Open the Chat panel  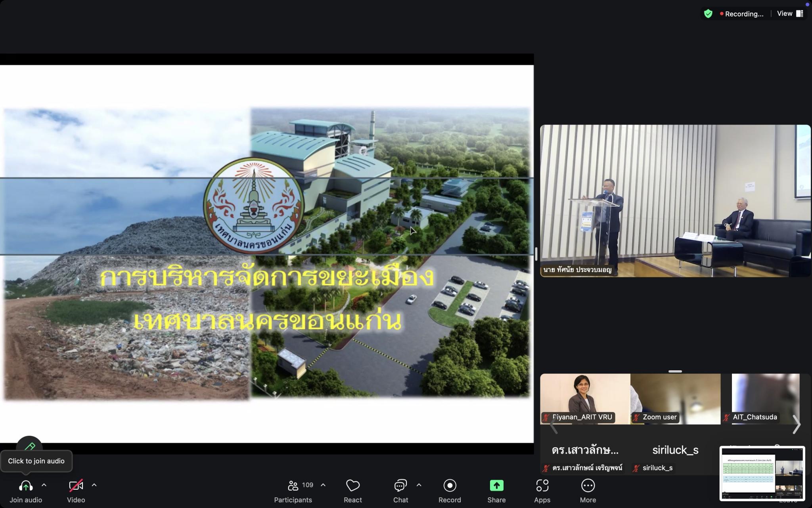pos(400,491)
